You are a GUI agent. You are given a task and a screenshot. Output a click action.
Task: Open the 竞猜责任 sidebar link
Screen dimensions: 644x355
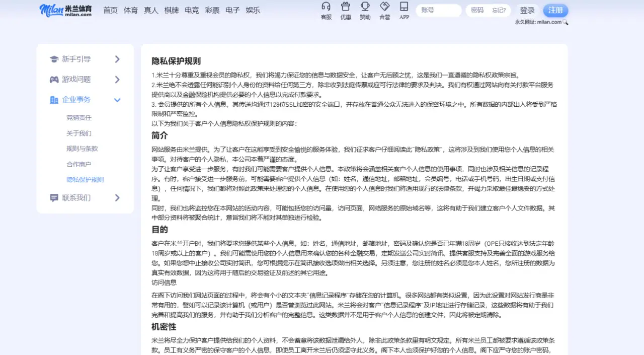click(x=79, y=118)
